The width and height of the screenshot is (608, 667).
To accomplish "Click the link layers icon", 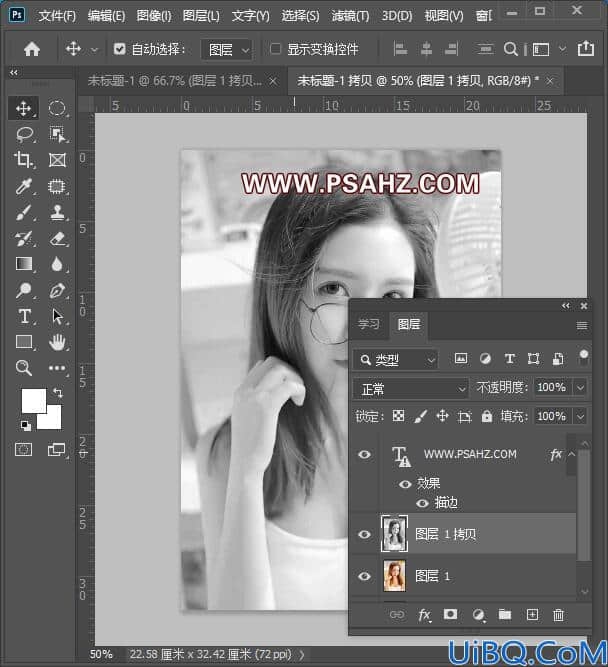I will click(x=397, y=614).
